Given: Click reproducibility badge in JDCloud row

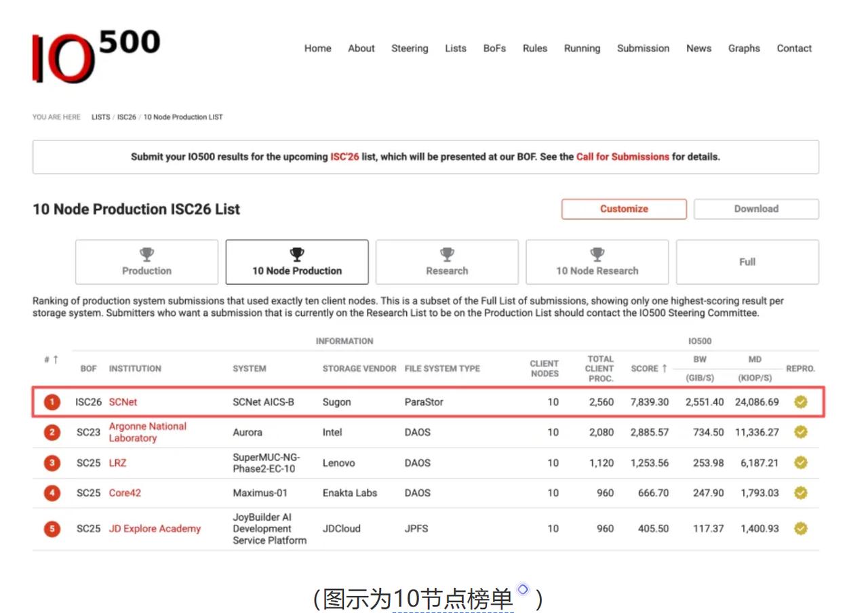Looking at the screenshot, I should coord(801,528).
